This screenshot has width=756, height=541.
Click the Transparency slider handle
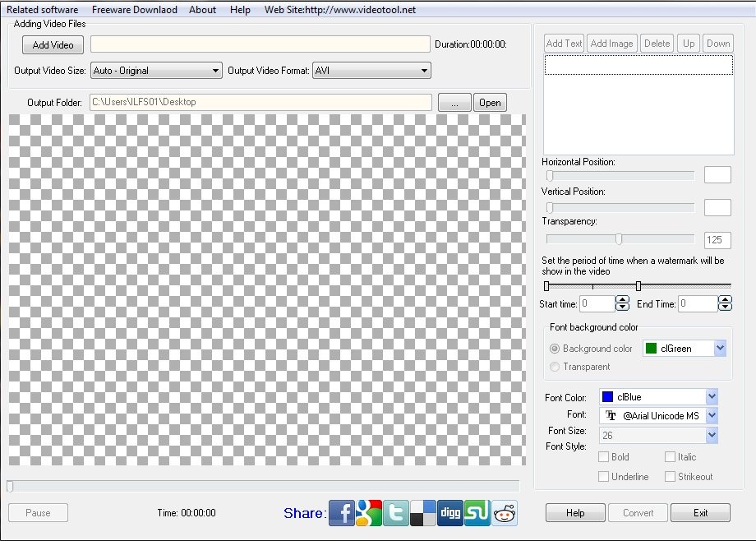pos(619,239)
